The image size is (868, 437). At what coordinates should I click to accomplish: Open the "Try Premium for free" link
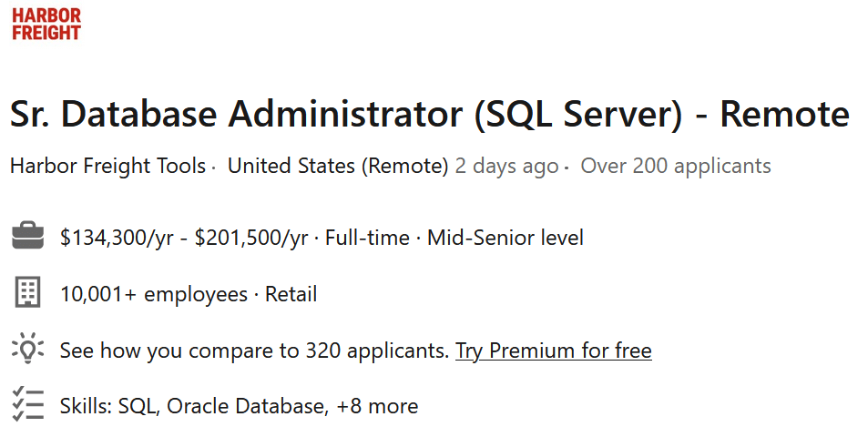click(554, 351)
